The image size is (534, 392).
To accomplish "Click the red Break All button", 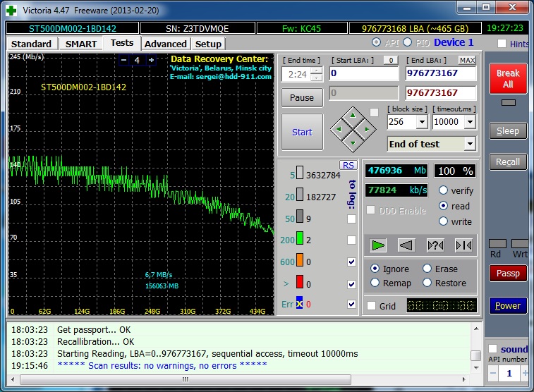I will (x=508, y=78).
